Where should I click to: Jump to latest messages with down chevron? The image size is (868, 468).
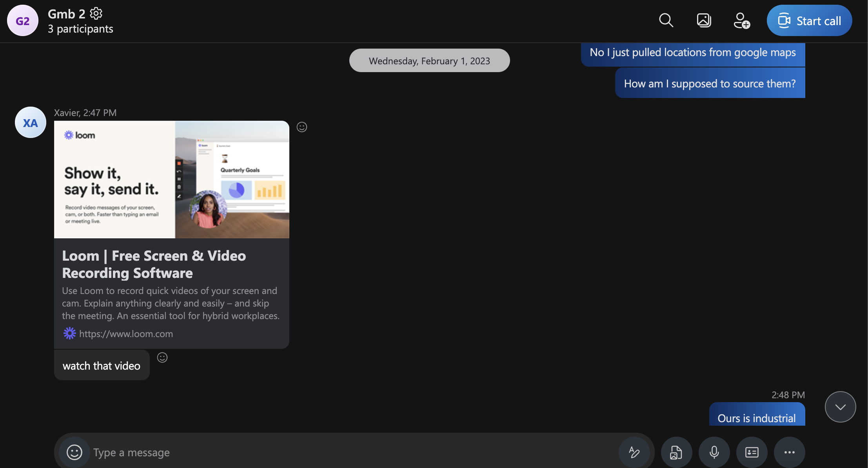click(x=840, y=407)
